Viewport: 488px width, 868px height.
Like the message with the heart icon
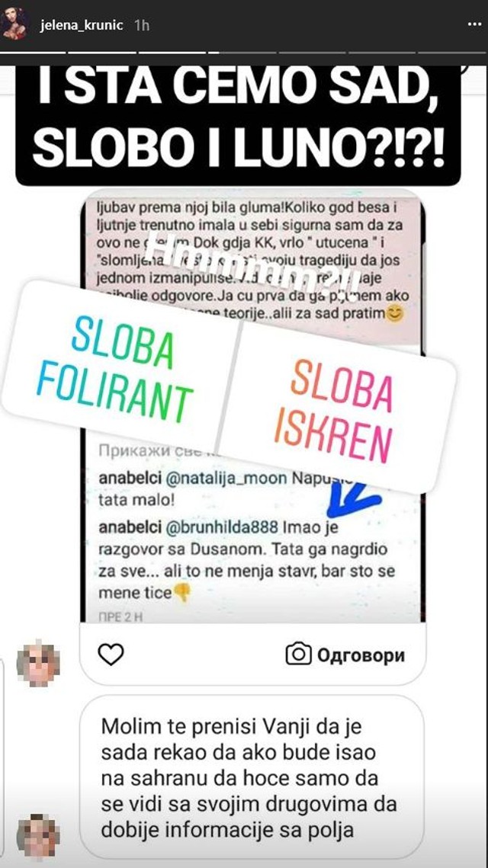111,655
